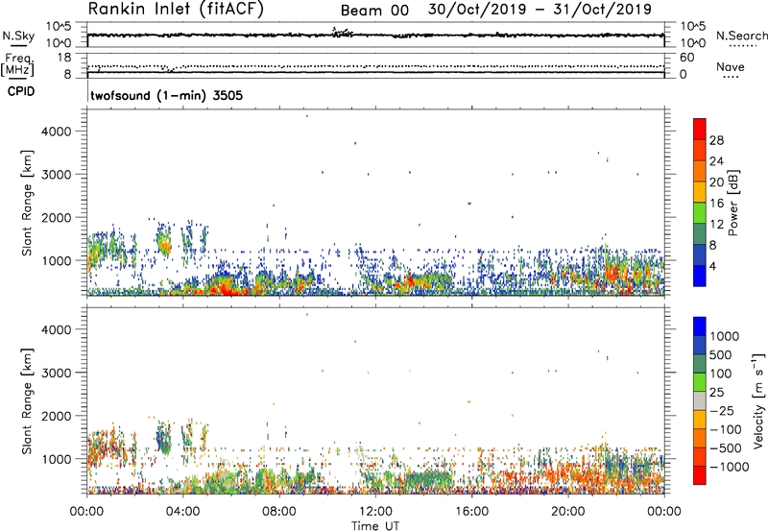Click the "Velocity [m s-1]" colorbar title
The width and height of the screenshot is (768, 532).
coord(758,400)
